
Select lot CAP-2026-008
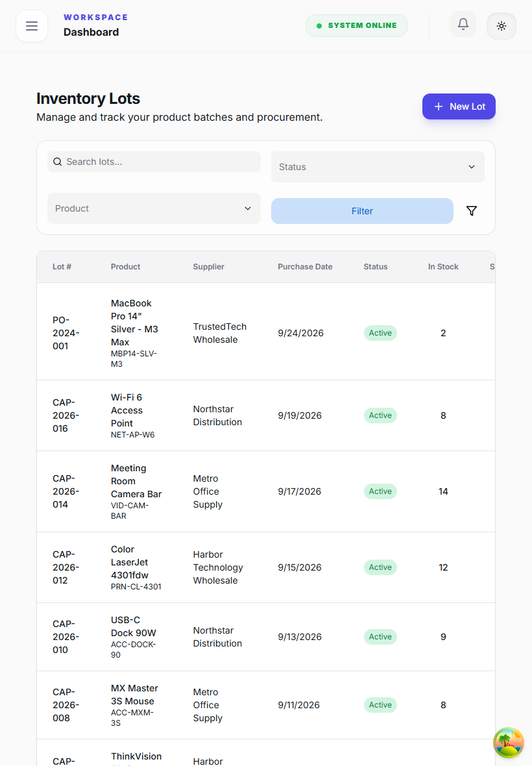(x=66, y=705)
